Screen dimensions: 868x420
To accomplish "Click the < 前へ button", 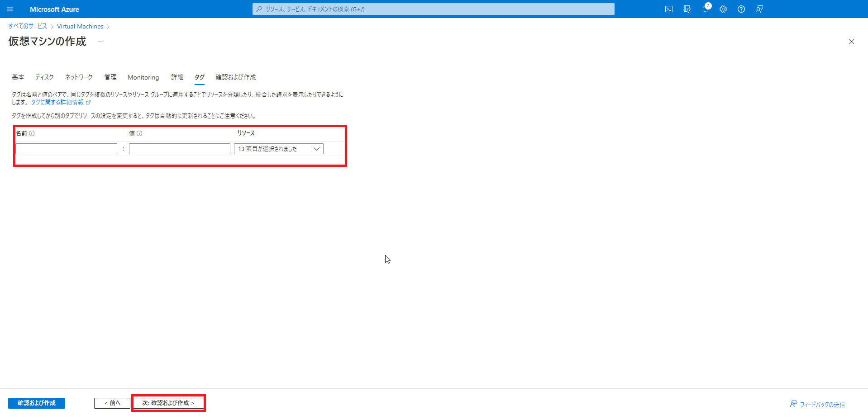I will (x=112, y=403).
